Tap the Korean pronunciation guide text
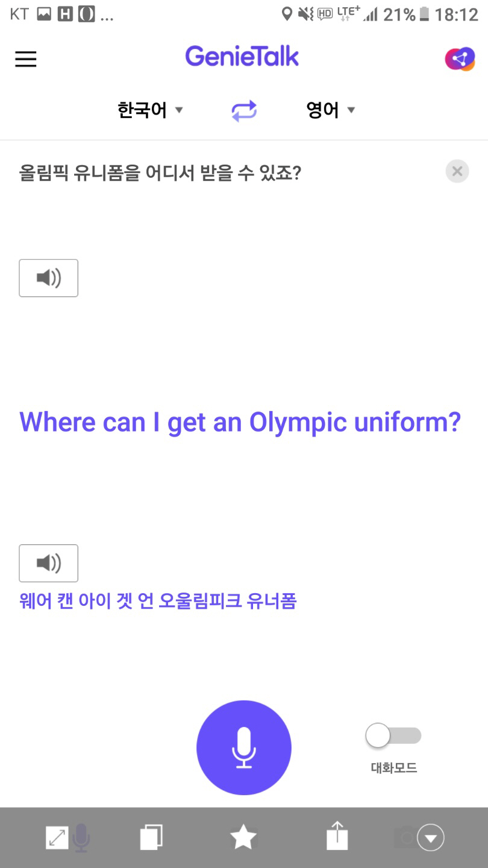Viewport: 488px width, 868px height. pos(158,601)
